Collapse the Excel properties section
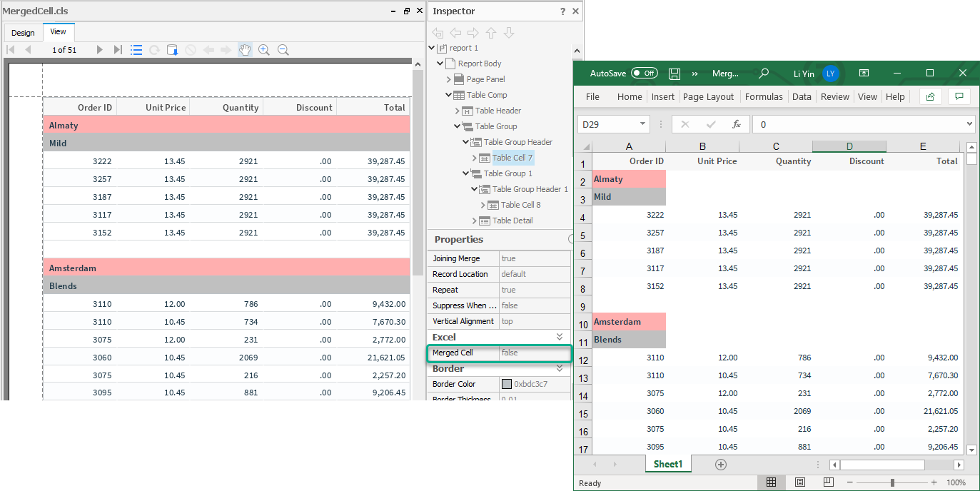This screenshot has height=491, width=980. tap(560, 337)
